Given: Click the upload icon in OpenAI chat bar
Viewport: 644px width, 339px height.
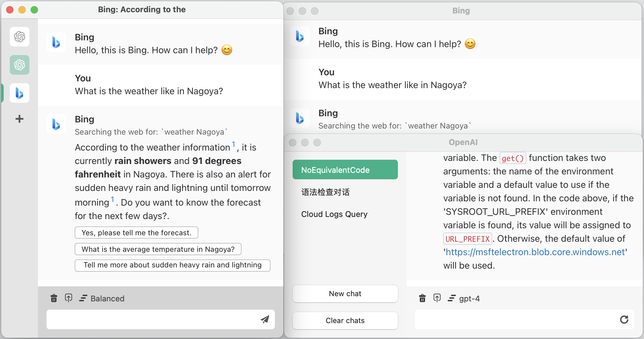Looking at the screenshot, I should 436,299.
